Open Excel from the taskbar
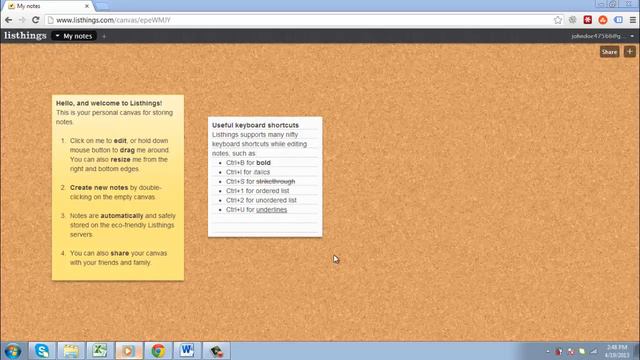 [100, 351]
